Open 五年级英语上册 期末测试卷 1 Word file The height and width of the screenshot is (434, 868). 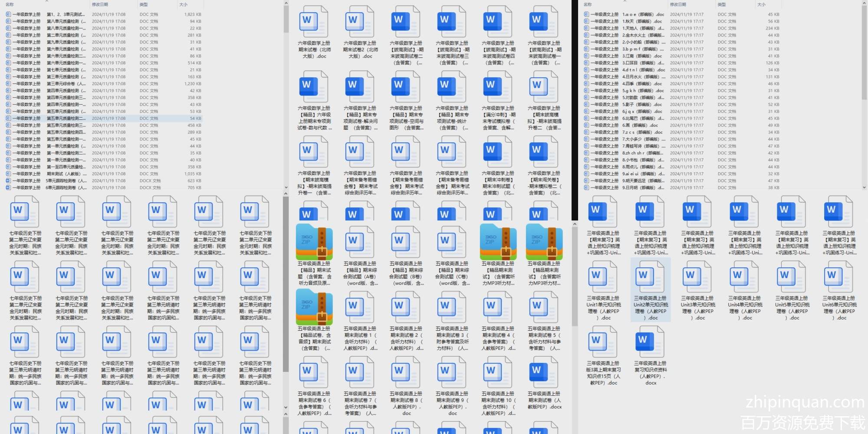[360, 307]
